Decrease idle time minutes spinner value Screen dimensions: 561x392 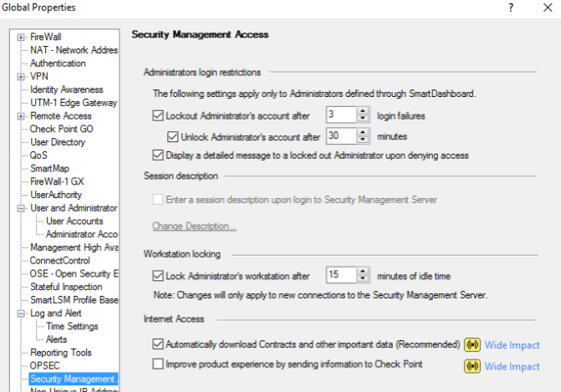coord(363,278)
